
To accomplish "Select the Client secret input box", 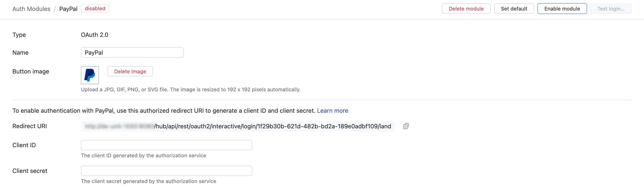I will (x=166, y=171).
